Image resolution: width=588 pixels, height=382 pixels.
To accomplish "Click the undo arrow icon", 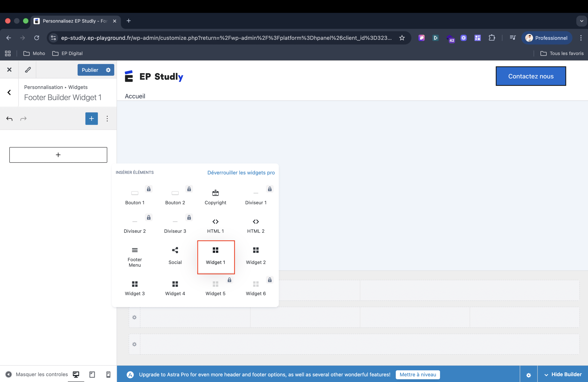I will [9, 119].
